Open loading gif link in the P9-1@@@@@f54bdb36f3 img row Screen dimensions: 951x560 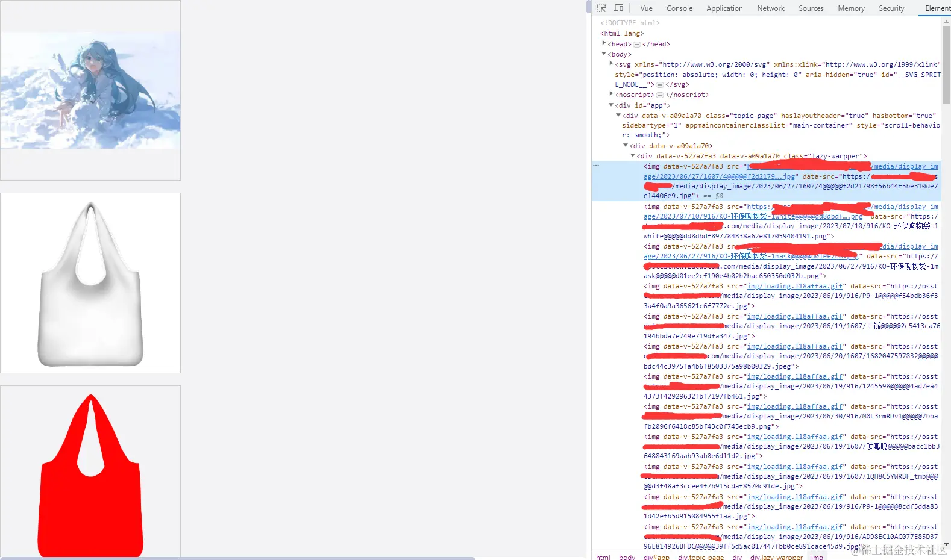pyautogui.click(x=795, y=286)
